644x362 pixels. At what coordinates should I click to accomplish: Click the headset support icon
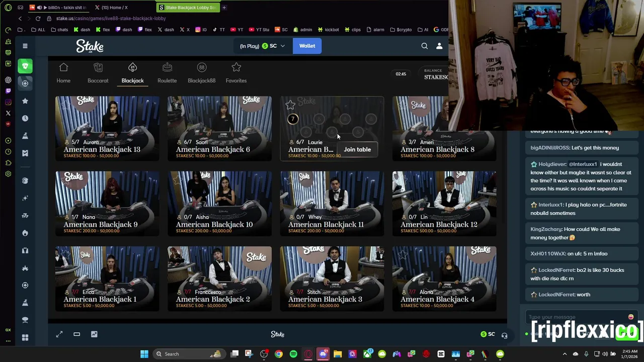pos(504,335)
